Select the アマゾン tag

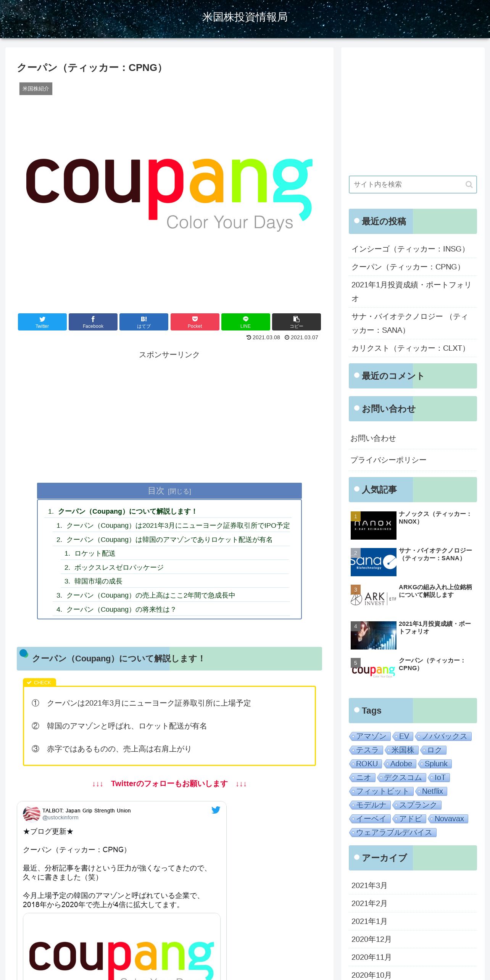click(x=370, y=737)
